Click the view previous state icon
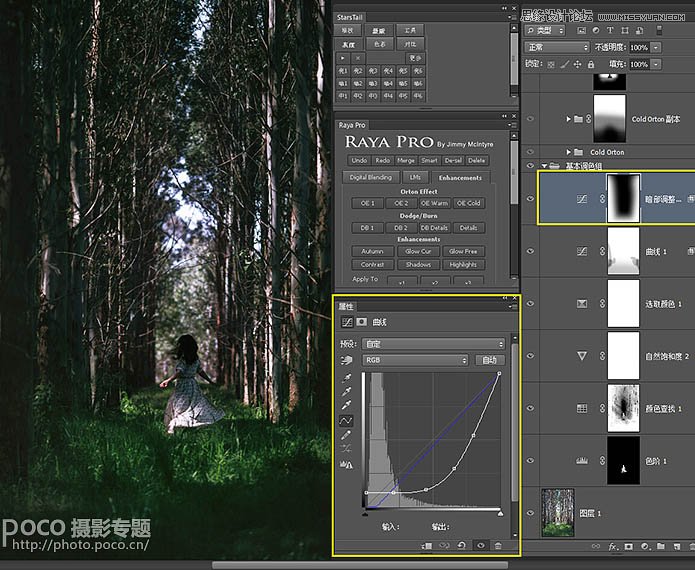The image size is (695, 570). [x=444, y=546]
